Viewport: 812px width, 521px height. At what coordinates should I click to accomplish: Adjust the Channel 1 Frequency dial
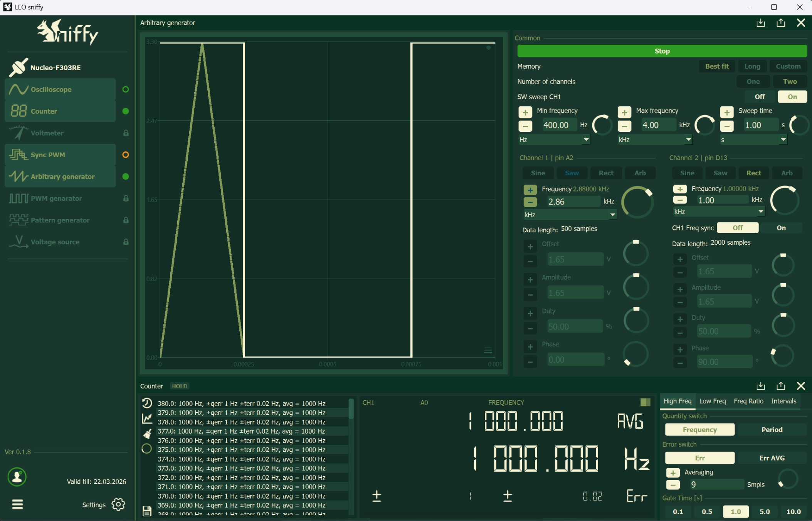[637, 202]
